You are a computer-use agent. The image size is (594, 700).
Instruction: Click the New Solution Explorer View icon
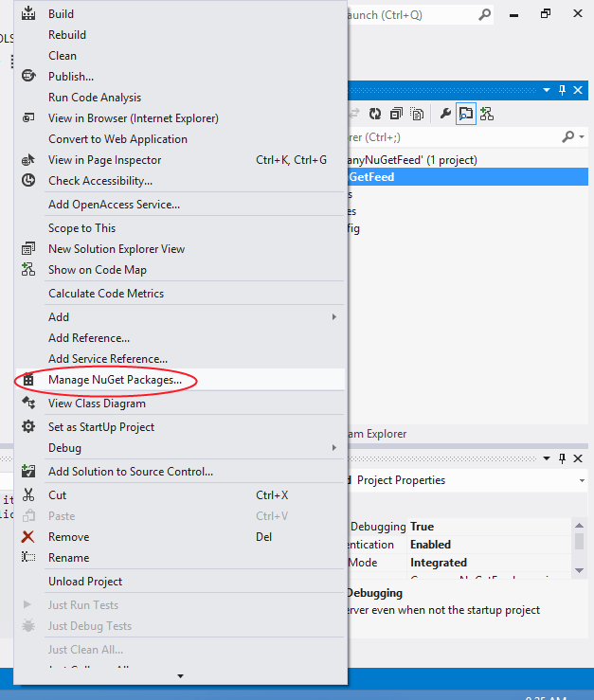point(28,249)
